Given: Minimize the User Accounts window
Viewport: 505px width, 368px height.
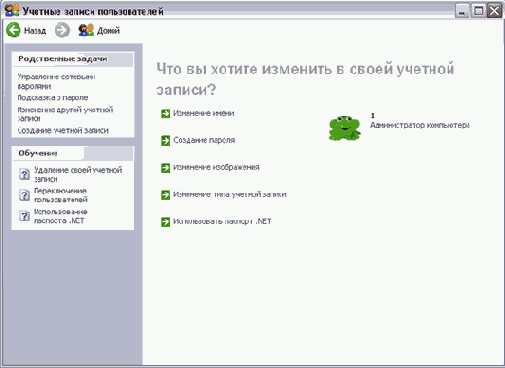Looking at the screenshot, I should 462,11.
